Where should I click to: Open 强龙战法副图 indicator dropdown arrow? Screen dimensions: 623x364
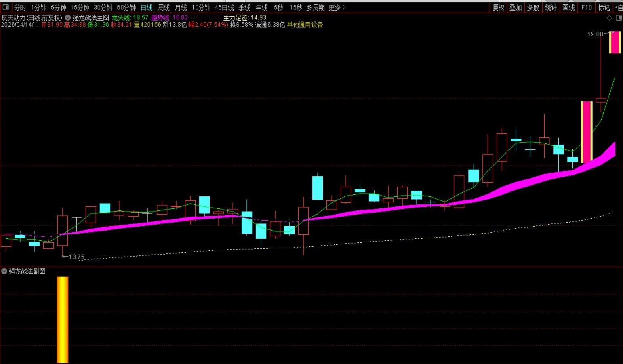click(4, 271)
